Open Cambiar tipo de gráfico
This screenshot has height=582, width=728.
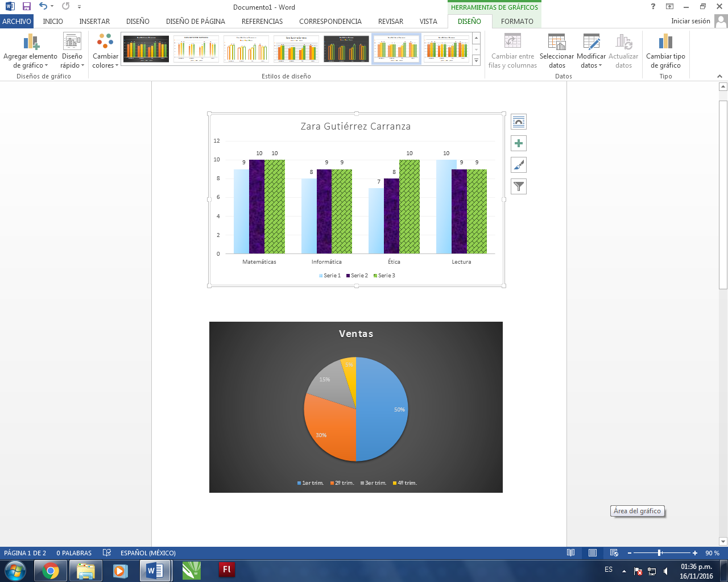tap(665, 50)
